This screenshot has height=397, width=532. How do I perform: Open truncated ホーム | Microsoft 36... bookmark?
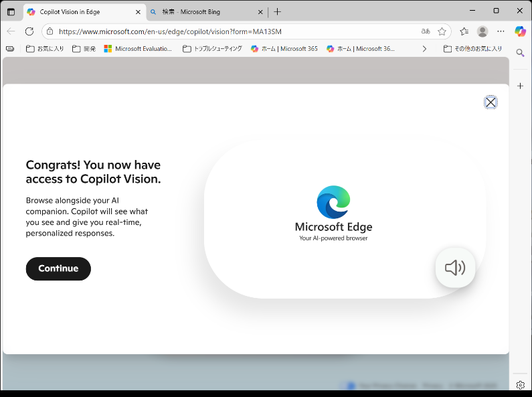361,49
